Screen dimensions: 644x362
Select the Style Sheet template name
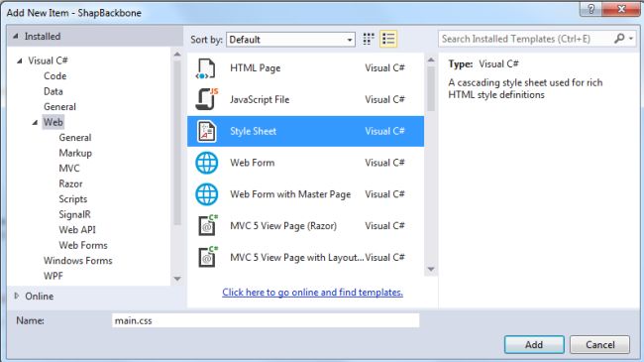click(x=253, y=131)
